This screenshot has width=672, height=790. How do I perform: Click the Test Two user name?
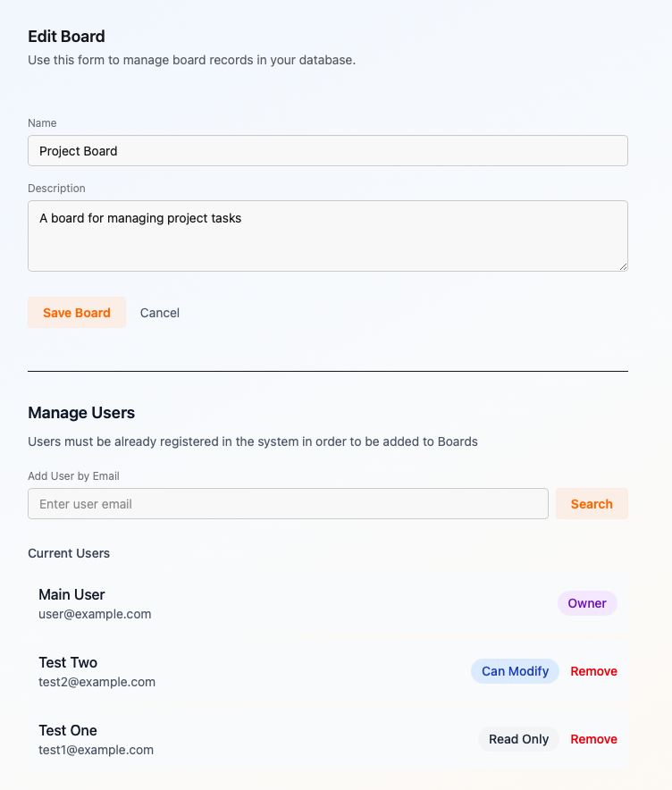tap(68, 662)
